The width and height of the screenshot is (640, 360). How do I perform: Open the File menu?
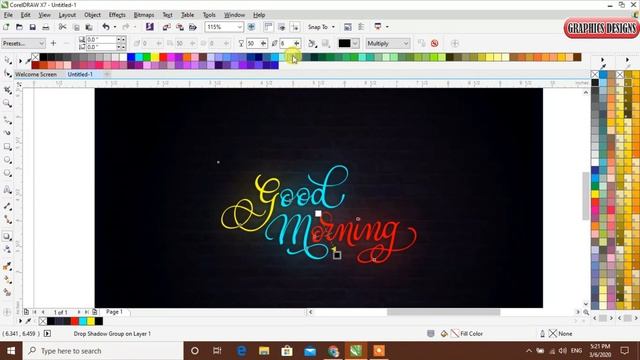pyautogui.click(x=8, y=15)
